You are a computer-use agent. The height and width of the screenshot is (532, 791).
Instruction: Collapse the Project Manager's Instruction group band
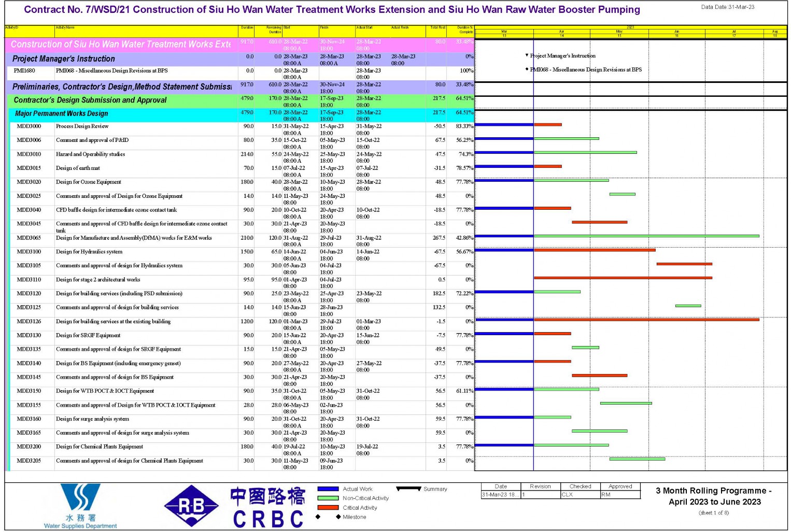click(x=239, y=59)
